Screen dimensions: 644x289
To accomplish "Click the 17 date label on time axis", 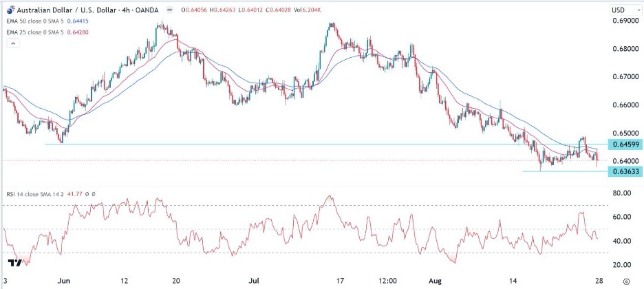I will point(339,281).
